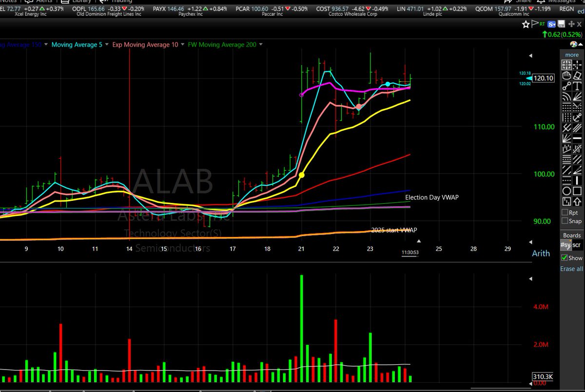This screenshot has width=585, height=392.
Task: Open the color palette icon
Action: [573, 44]
